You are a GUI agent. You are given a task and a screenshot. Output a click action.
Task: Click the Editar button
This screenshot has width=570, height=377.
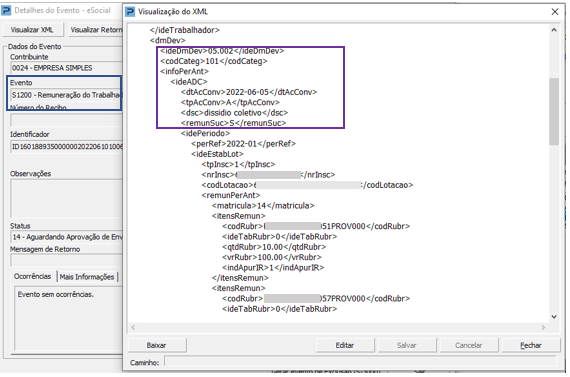[x=345, y=345]
